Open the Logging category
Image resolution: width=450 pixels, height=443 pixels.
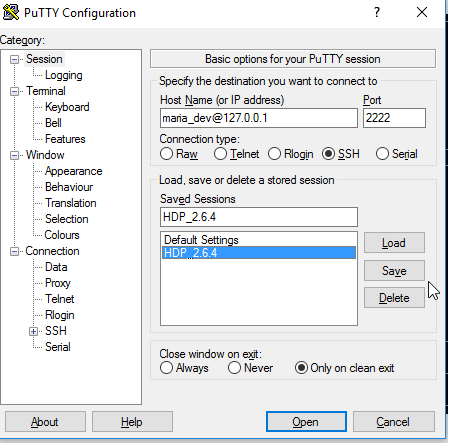(x=64, y=75)
